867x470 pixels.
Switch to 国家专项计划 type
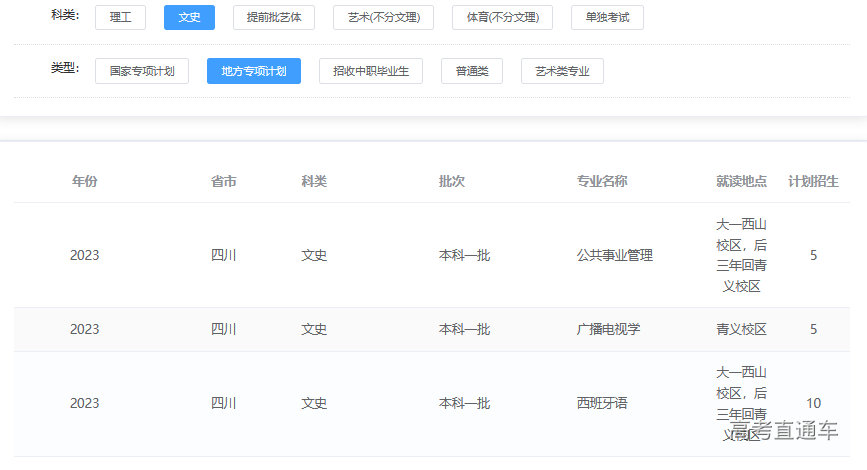click(x=142, y=71)
